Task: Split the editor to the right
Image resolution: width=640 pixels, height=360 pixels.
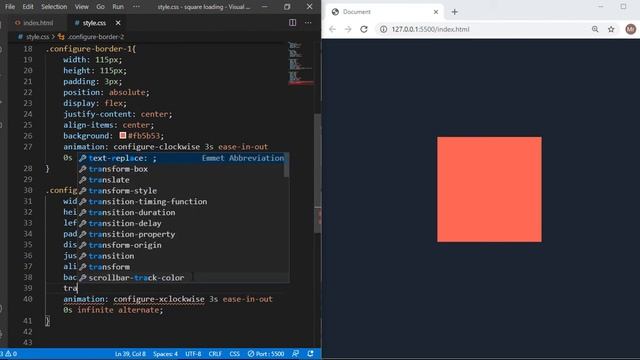Action: pos(293,23)
